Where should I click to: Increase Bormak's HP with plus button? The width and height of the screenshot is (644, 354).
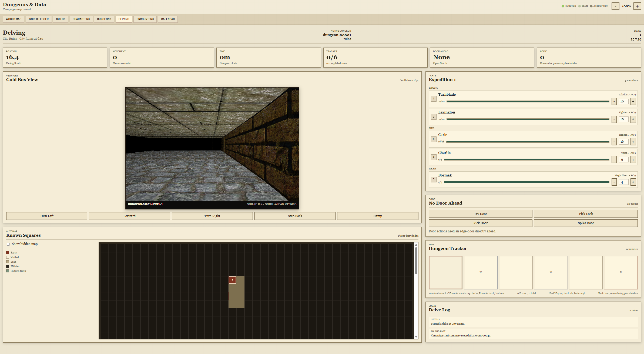pos(633,182)
